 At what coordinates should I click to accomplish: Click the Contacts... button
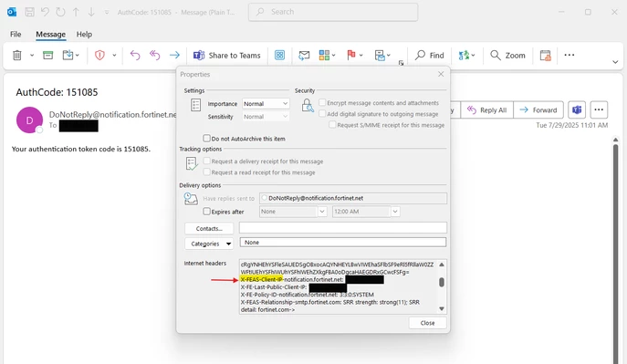point(209,228)
